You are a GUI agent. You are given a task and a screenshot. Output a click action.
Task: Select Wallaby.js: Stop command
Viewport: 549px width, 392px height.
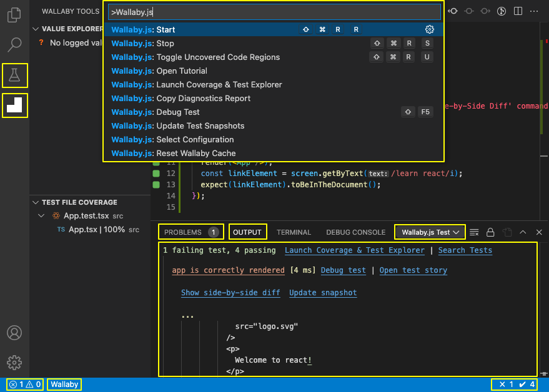click(x=274, y=44)
